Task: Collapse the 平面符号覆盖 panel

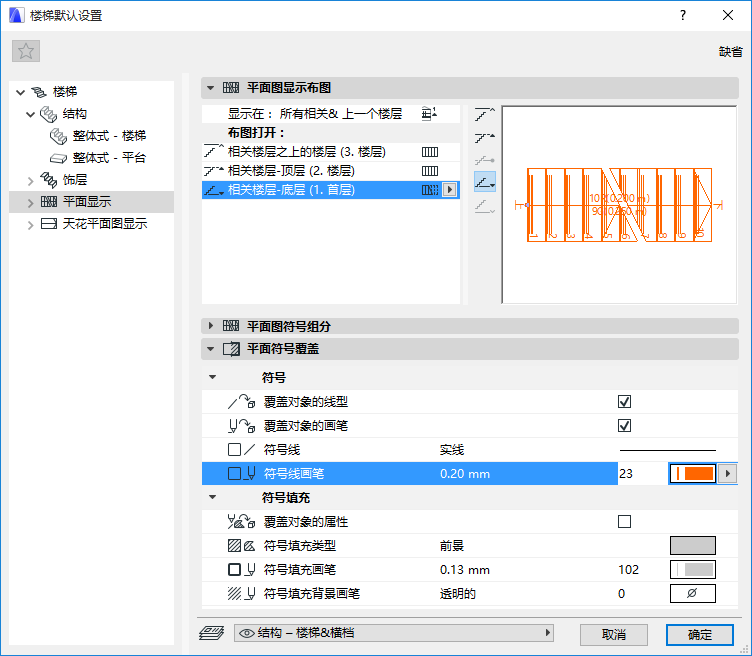Action: click(x=210, y=349)
